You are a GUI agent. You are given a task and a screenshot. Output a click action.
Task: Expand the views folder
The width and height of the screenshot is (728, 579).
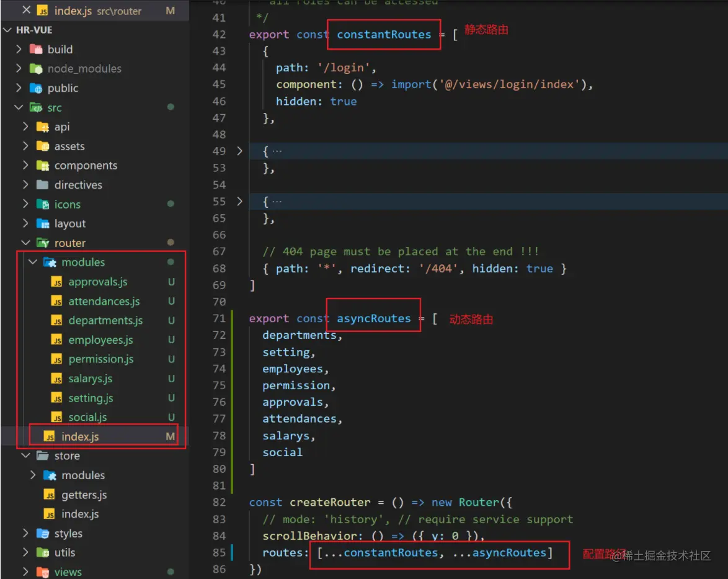[25, 572]
